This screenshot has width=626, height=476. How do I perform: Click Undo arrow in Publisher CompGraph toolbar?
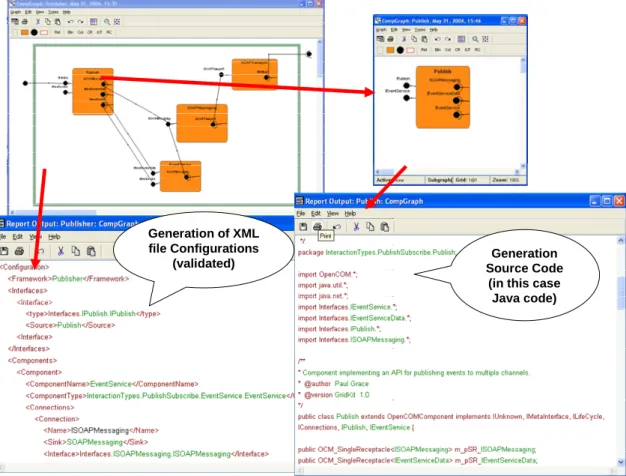(x=70, y=22)
